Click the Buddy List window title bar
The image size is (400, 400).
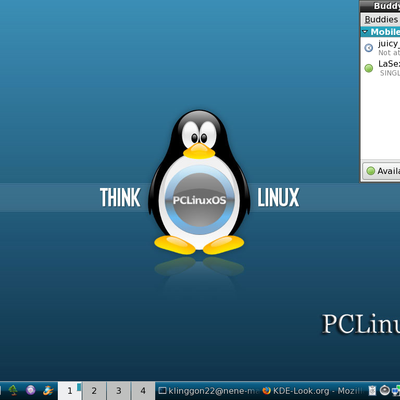(x=380, y=6)
